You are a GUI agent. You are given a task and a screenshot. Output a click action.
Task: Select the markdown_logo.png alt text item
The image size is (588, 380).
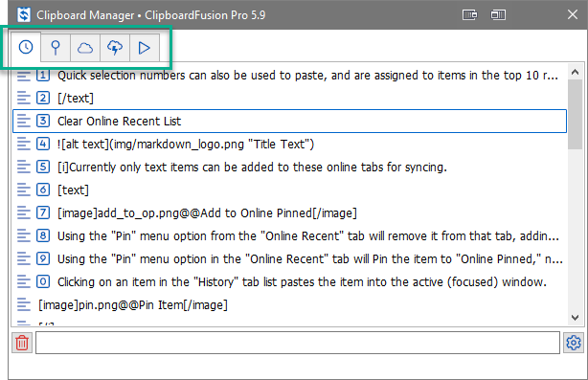coord(289,144)
